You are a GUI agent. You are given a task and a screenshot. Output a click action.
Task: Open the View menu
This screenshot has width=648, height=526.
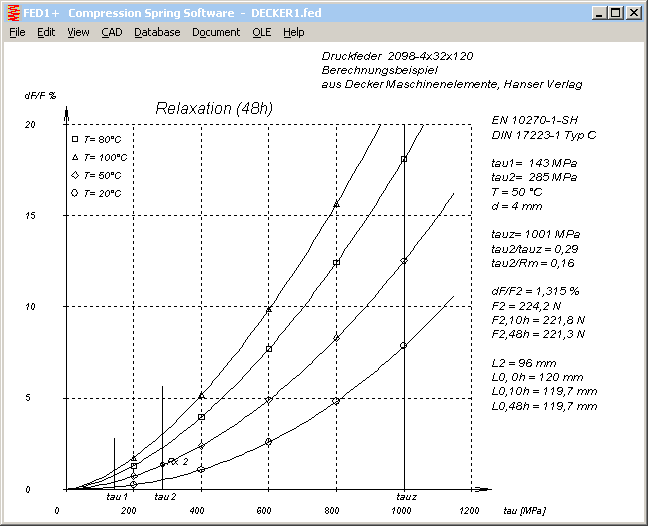point(78,32)
